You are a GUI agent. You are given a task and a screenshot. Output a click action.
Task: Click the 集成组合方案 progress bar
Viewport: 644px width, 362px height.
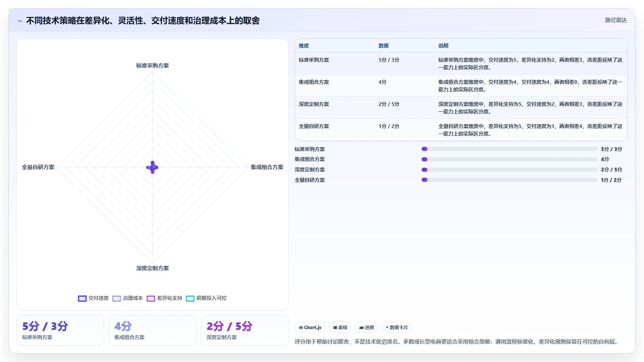click(x=509, y=159)
